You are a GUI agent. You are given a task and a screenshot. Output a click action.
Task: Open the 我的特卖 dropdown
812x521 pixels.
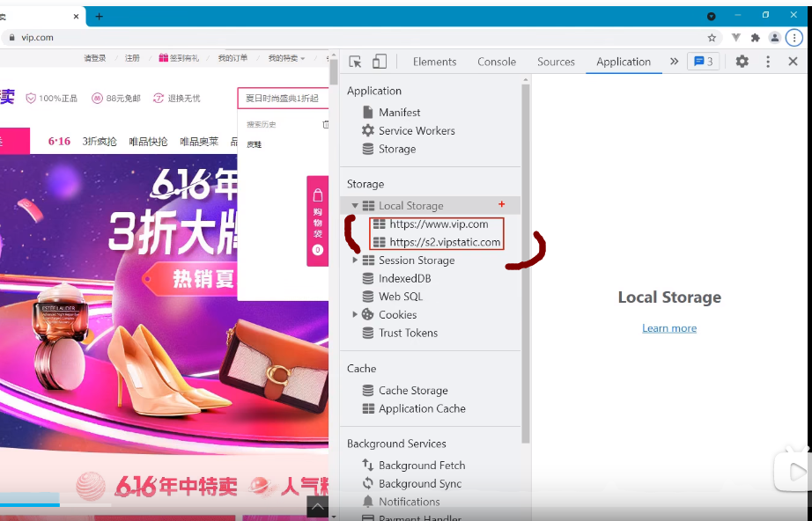point(286,58)
